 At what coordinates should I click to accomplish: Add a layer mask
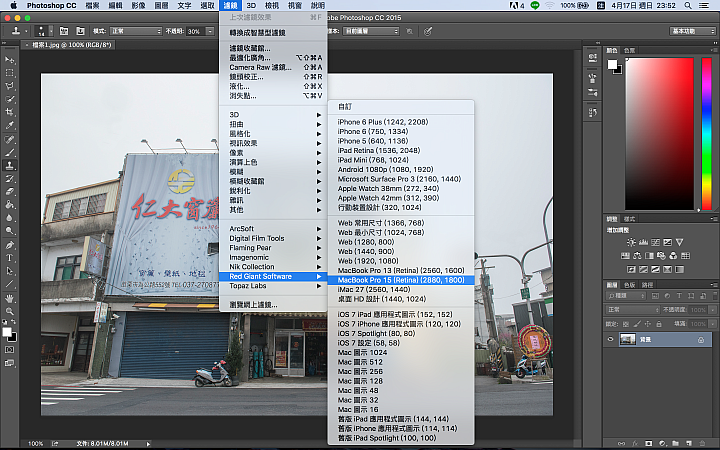pyautogui.click(x=648, y=444)
